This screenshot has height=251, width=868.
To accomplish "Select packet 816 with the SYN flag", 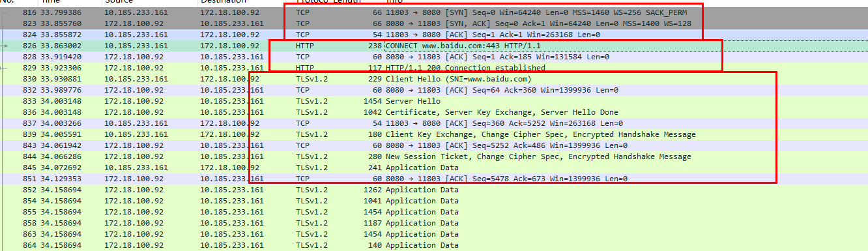I will click(434, 12).
